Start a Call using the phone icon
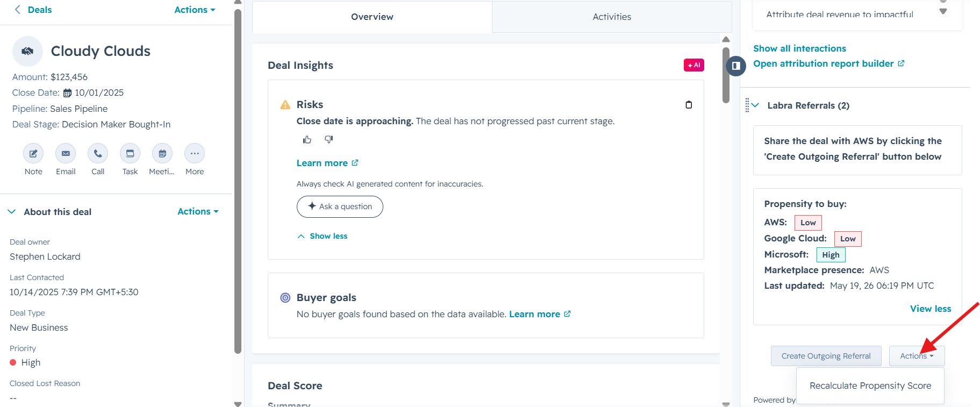Screen dimensions: 980x407 tap(98, 154)
